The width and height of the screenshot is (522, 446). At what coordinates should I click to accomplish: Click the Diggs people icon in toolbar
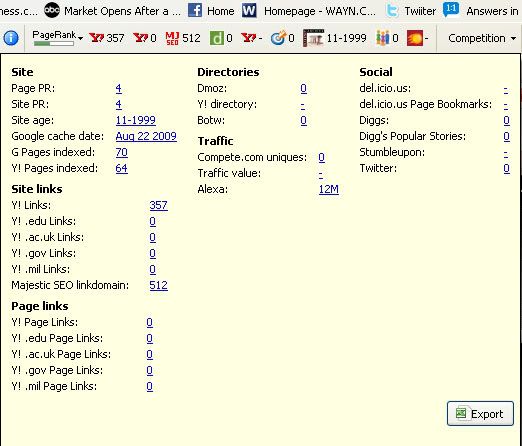point(383,38)
